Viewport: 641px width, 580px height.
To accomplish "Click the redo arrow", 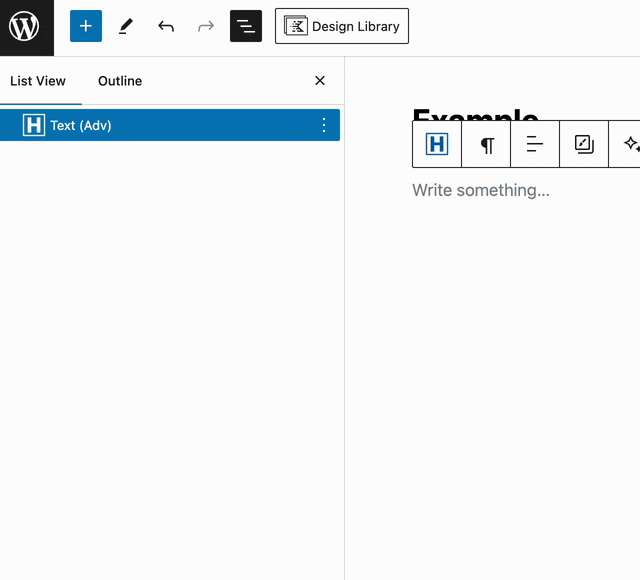I will (x=206, y=27).
